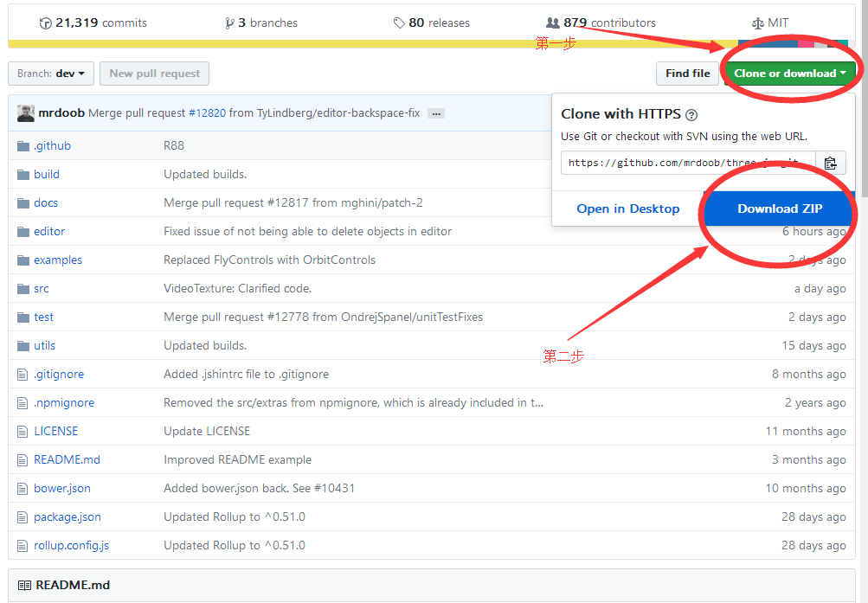Click the docs folder icon
The image size is (868, 603).
coord(23,203)
